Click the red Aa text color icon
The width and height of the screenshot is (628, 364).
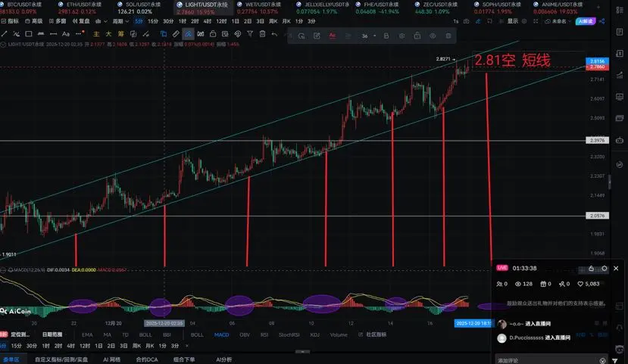click(333, 36)
